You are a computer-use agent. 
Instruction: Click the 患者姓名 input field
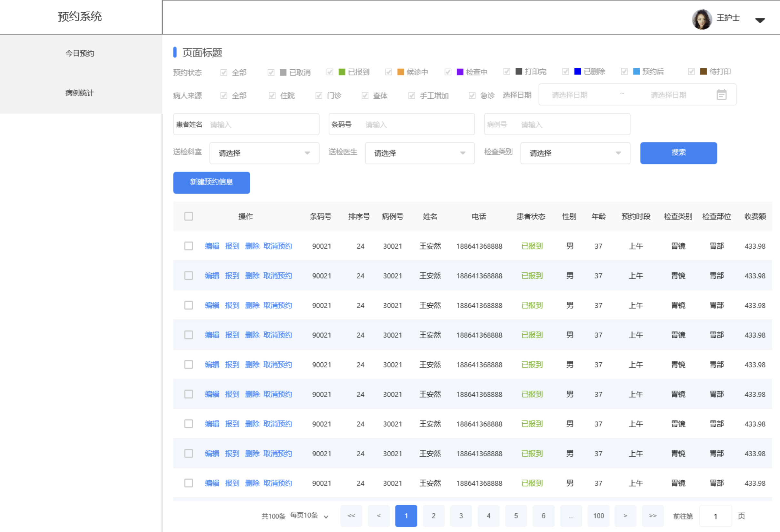click(x=246, y=124)
